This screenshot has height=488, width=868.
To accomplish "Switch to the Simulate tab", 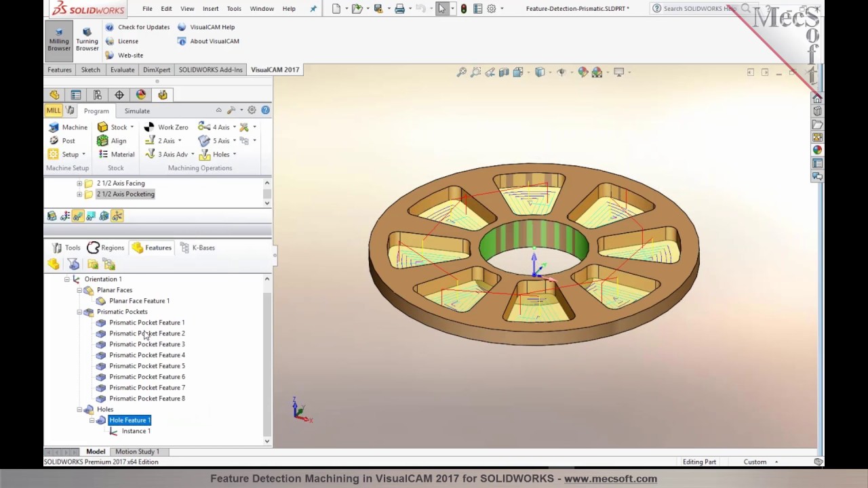I will [137, 111].
